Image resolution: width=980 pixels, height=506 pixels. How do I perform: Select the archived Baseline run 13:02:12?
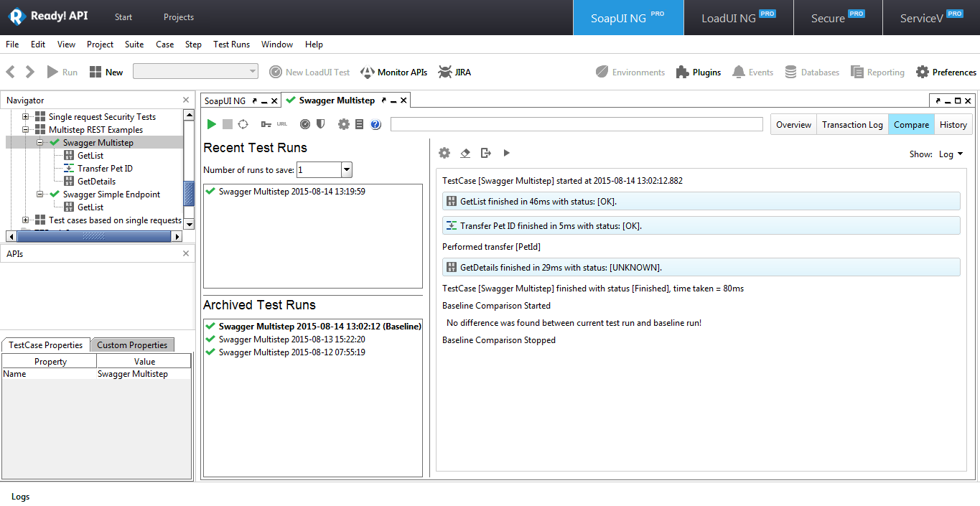313,327
